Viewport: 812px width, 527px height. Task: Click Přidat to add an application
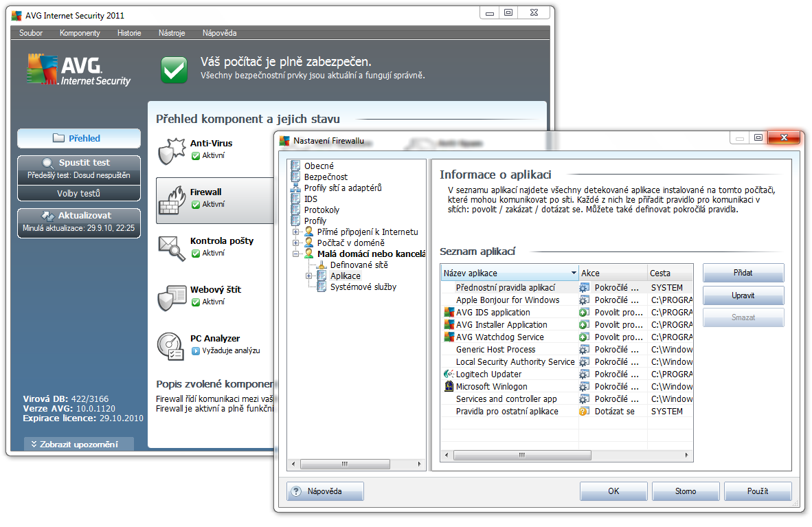tap(743, 273)
